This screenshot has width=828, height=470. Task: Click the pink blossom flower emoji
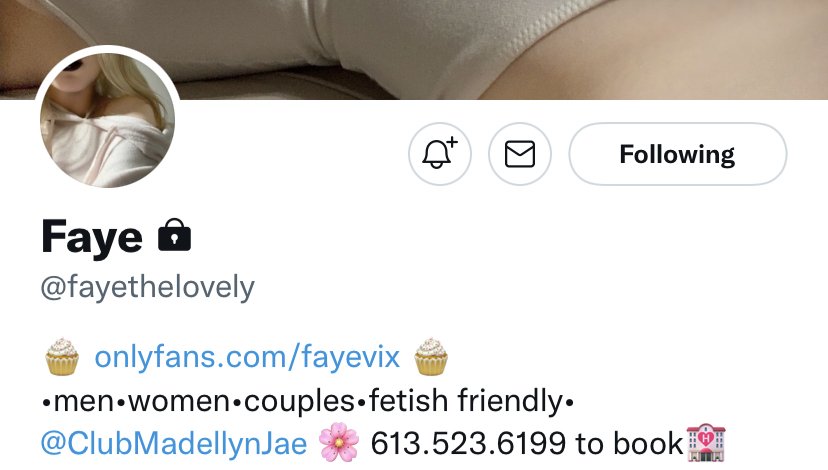[338, 442]
